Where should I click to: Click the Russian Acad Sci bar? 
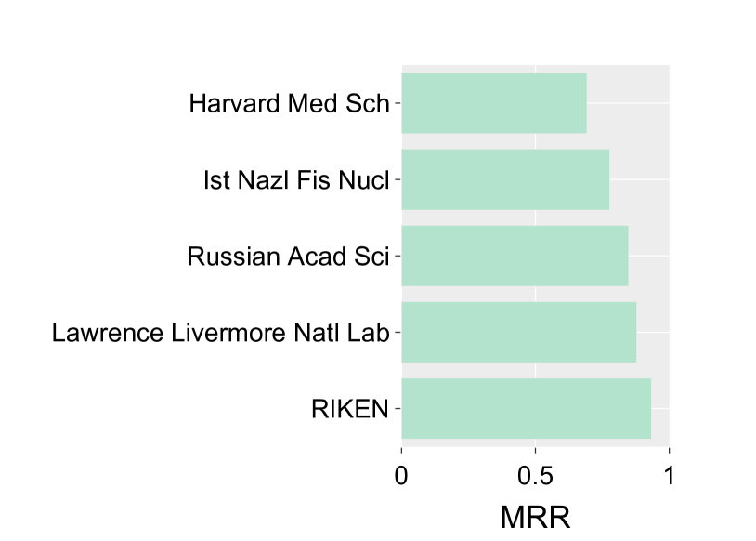(514, 256)
